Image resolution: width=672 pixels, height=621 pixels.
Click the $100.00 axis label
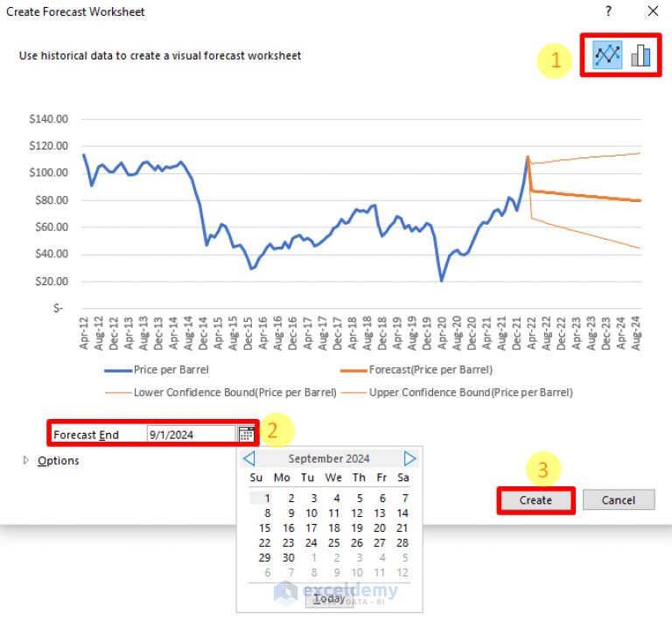pyautogui.click(x=48, y=172)
